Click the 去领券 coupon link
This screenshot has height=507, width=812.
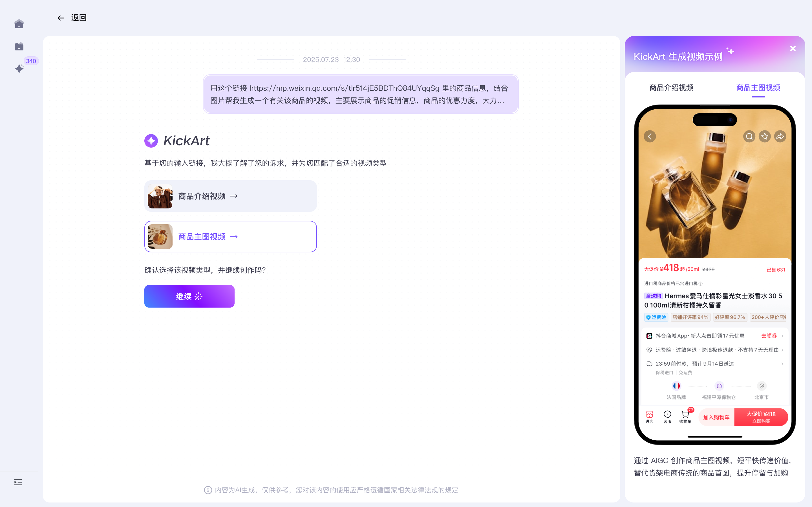(x=769, y=336)
